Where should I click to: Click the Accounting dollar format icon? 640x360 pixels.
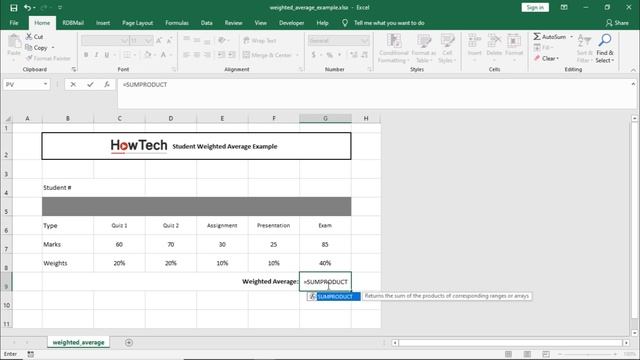pos(313,55)
